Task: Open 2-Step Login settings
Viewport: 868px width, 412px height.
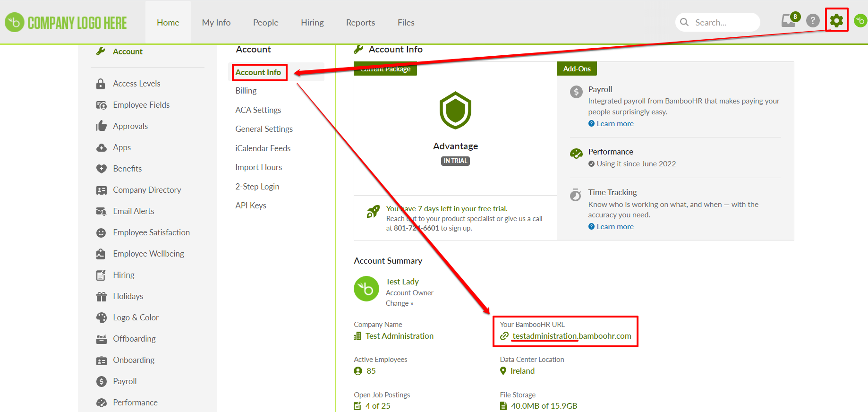Action: coord(257,187)
